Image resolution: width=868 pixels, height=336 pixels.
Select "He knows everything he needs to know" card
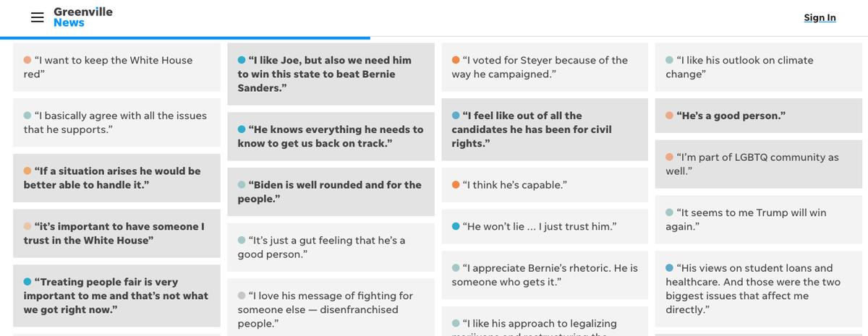[x=331, y=137]
